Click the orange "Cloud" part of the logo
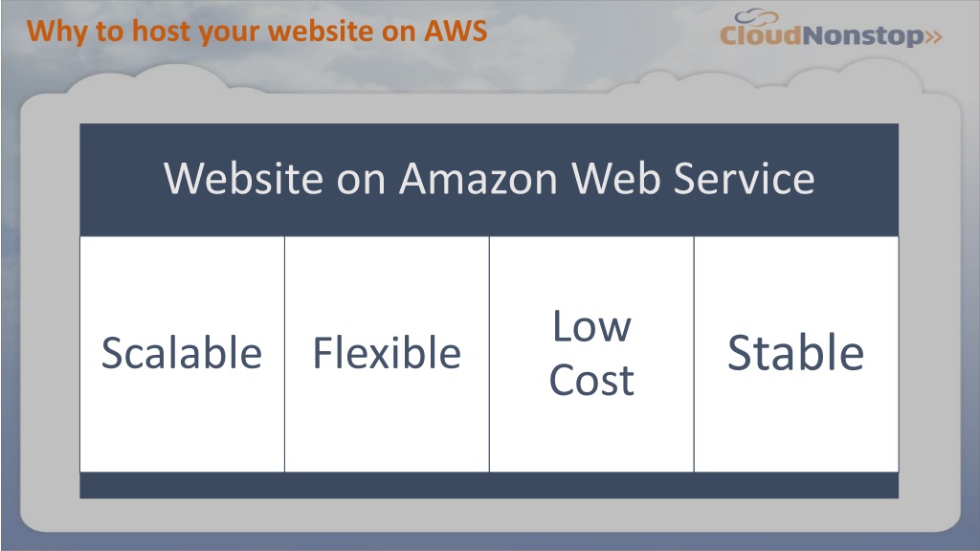Screen dimensions: 980x551 click(760, 35)
